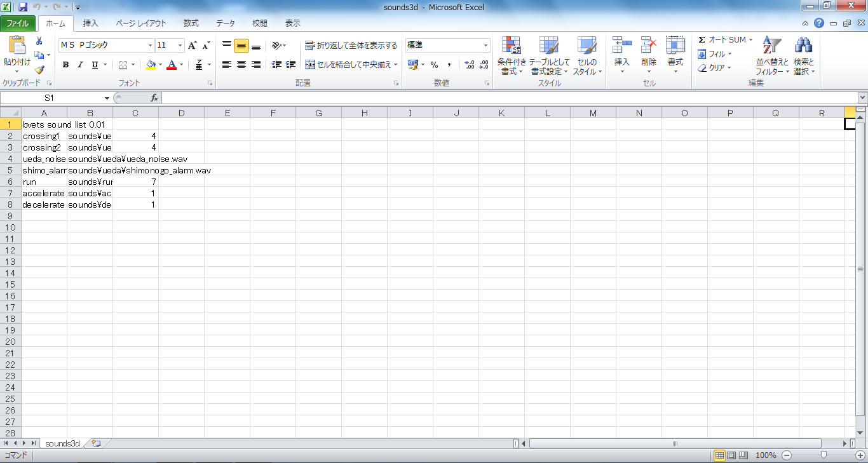The width and height of the screenshot is (868, 463).
Task: Click the Clear (クリア) button
Action: click(715, 68)
